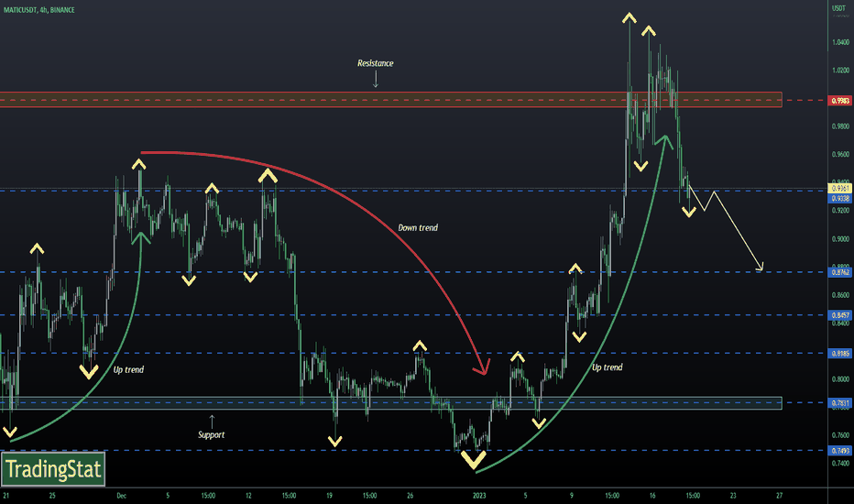This screenshot has width=854, height=504.
Task: Select the yellow projected price path arrow
Action: tap(728, 229)
